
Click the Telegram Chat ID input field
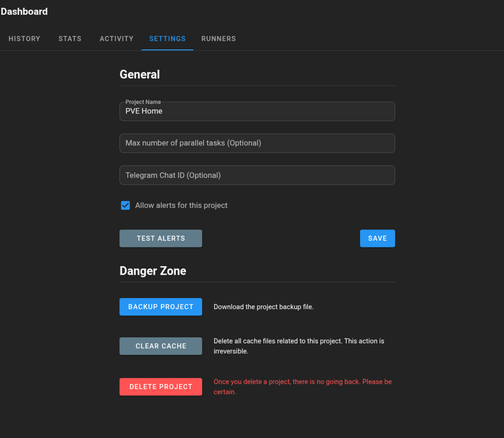pos(257,175)
